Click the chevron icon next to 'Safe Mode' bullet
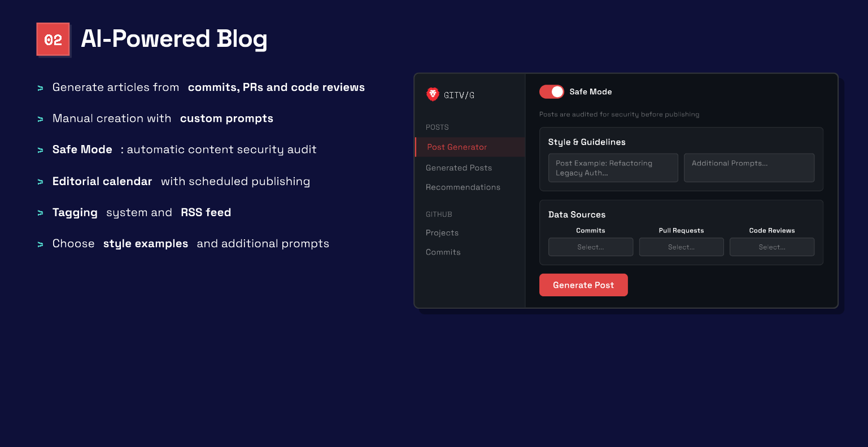868x447 pixels. (40, 150)
